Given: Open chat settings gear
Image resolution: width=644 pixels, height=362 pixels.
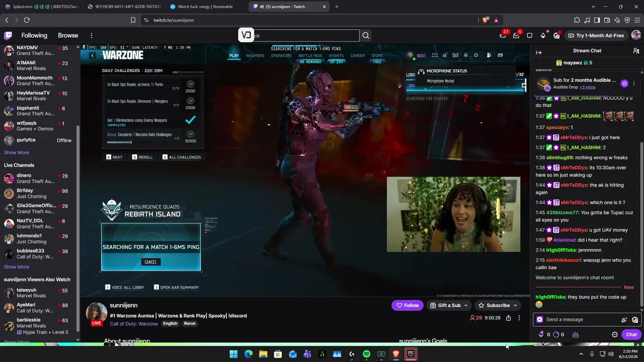Looking at the screenshot, I should click(614, 334).
